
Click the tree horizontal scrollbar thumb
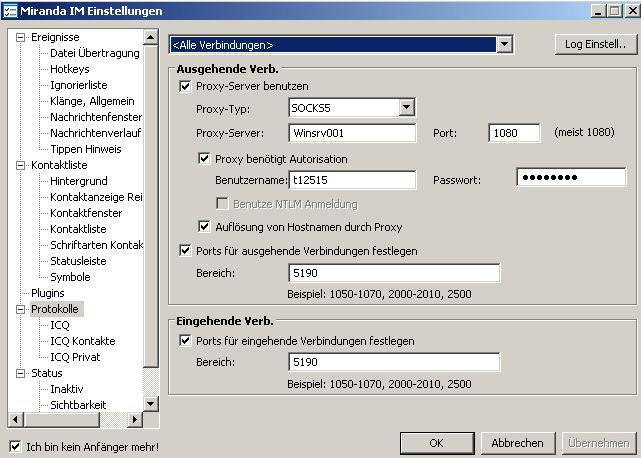click(x=62, y=419)
